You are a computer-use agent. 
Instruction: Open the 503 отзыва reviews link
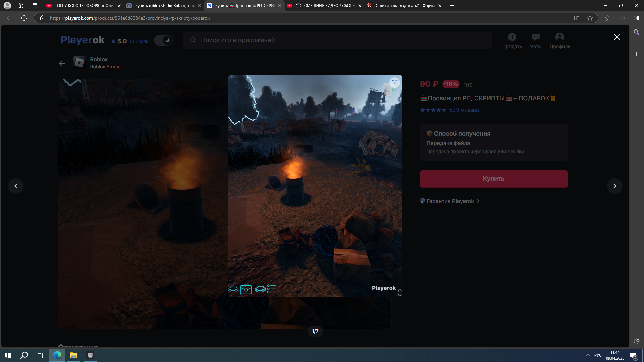[464, 110]
